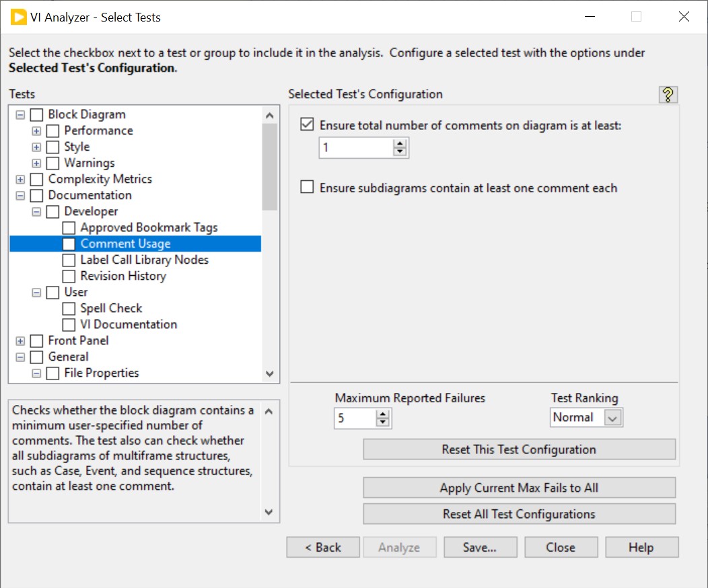This screenshot has height=588, width=708.
Task: Increment Maximum Reported Failures stepper
Action: point(383,414)
